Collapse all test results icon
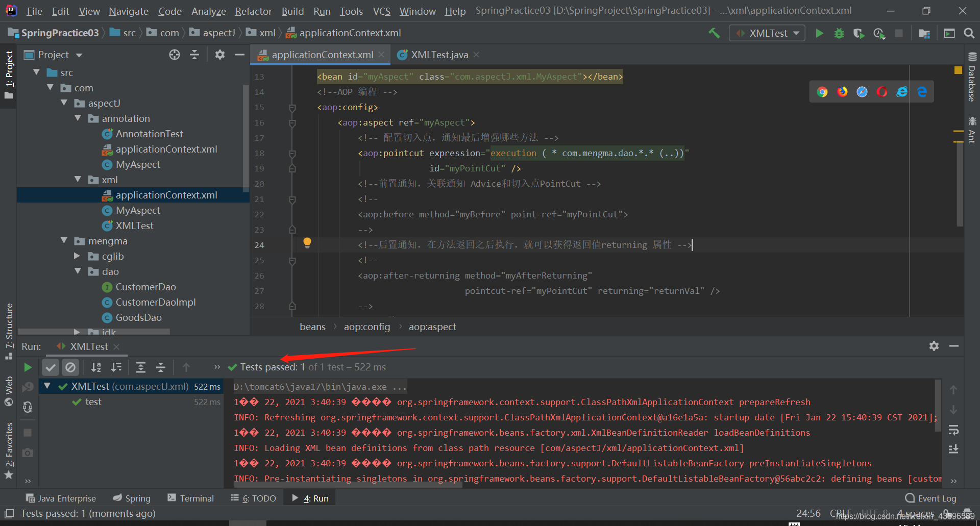 tap(161, 367)
